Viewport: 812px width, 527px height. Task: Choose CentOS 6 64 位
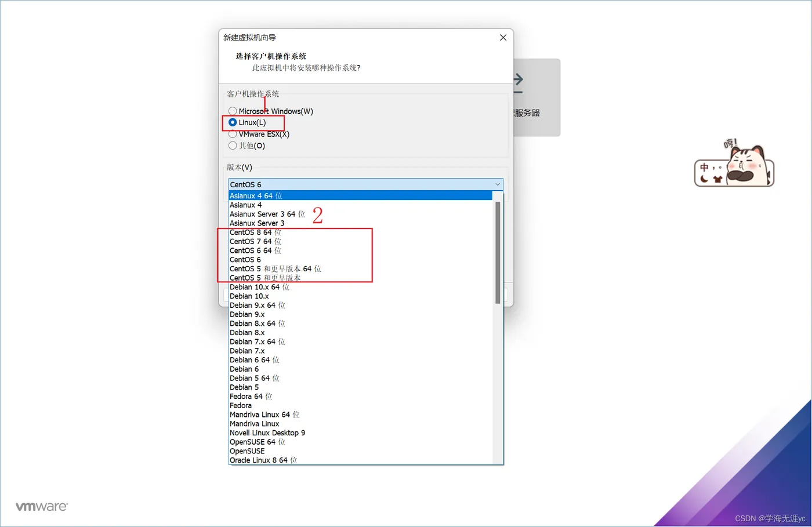360,250
